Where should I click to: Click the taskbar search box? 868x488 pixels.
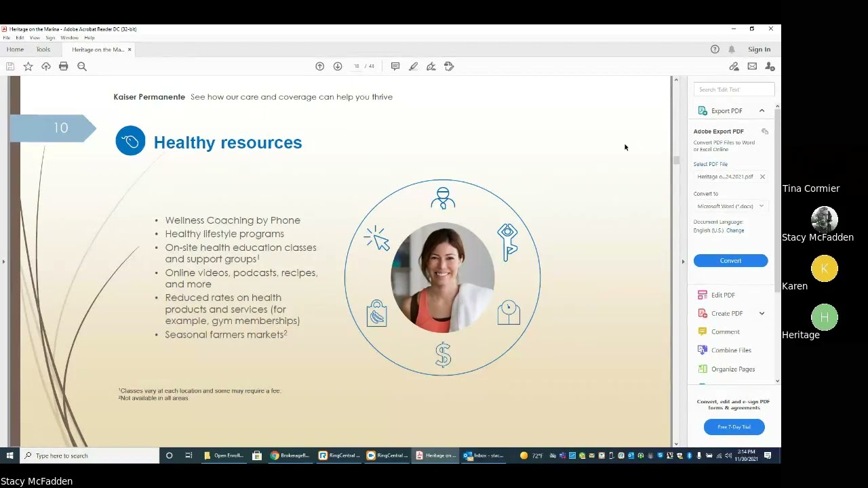(x=90, y=455)
